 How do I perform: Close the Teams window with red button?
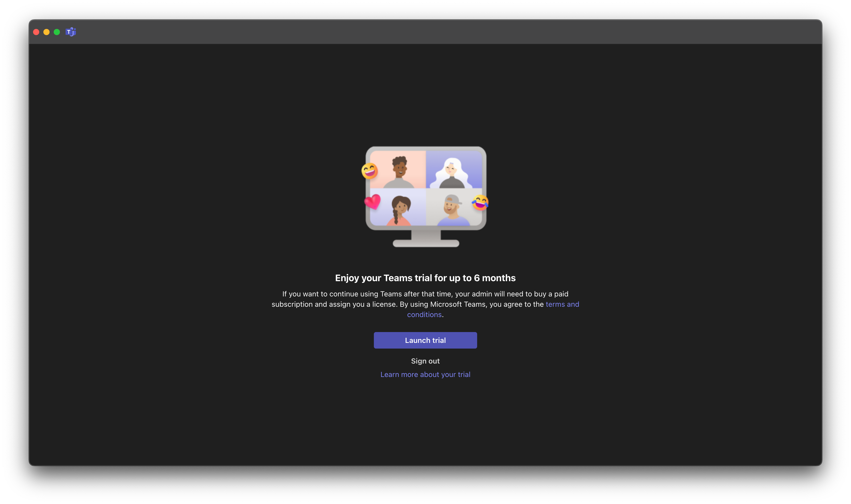[x=36, y=32]
